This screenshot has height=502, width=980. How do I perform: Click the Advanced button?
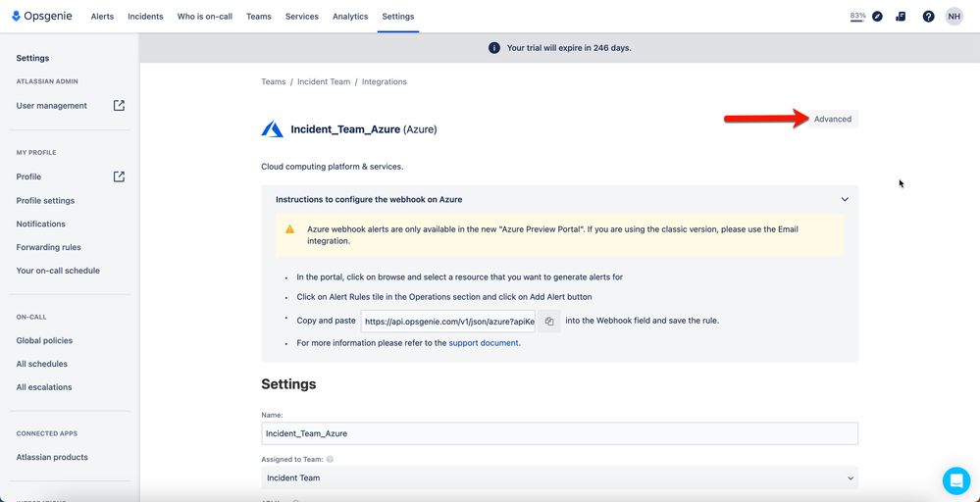[833, 119]
